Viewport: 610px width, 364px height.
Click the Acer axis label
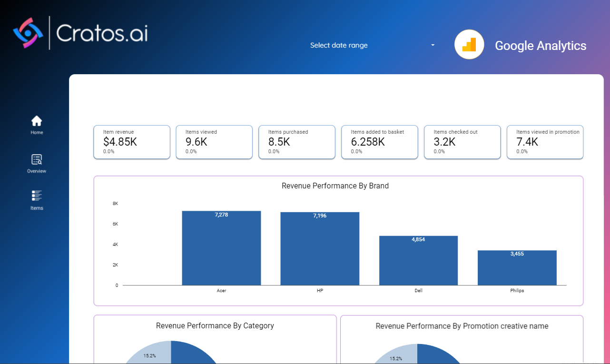coord(221,291)
